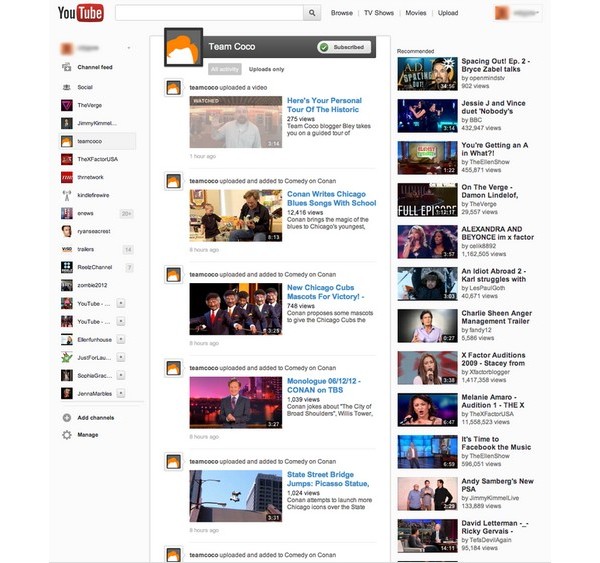Open recommended 'Jessie J and Vince duet' video
The width and height of the screenshot is (600, 563).
pyautogui.click(x=493, y=107)
